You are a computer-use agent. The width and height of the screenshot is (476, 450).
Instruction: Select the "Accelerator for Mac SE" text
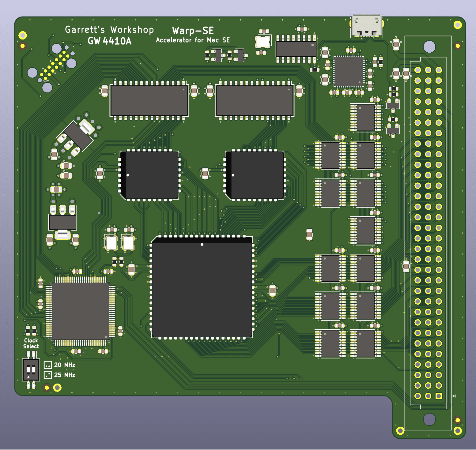[193, 40]
